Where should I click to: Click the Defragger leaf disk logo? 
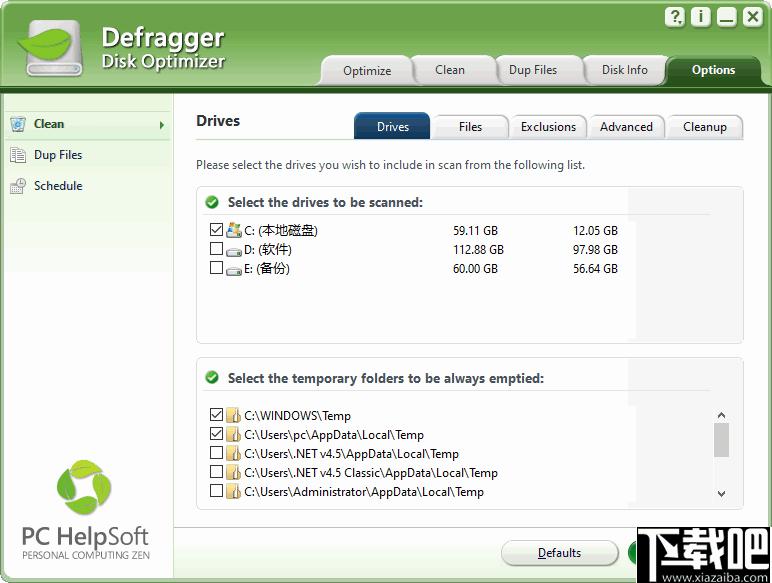[51, 48]
